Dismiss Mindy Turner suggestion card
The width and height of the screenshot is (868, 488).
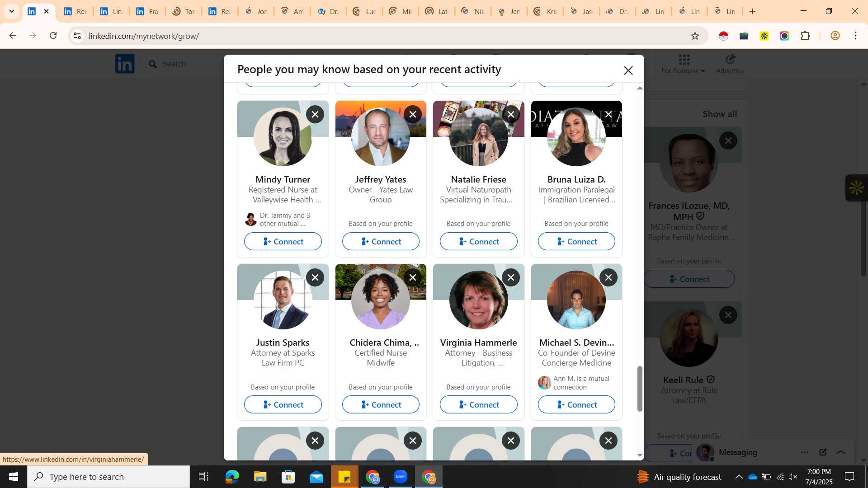tap(315, 114)
